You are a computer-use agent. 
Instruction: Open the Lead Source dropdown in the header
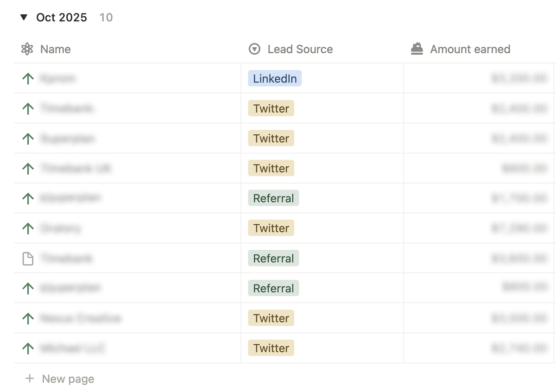point(299,49)
